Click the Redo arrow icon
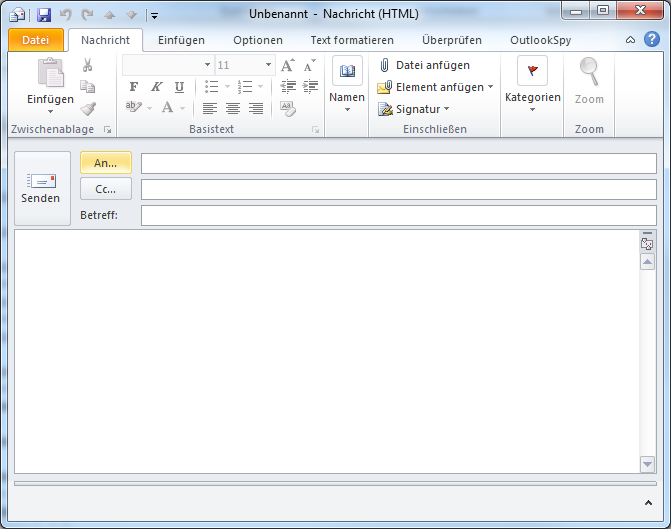 click(x=87, y=15)
